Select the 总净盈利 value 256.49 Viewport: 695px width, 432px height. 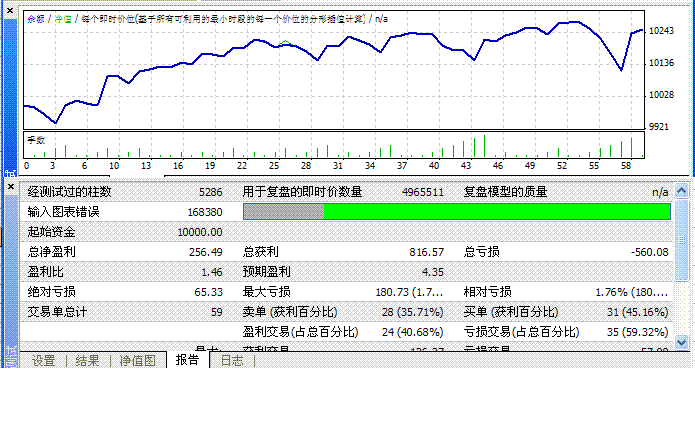(x=206, y=252)
